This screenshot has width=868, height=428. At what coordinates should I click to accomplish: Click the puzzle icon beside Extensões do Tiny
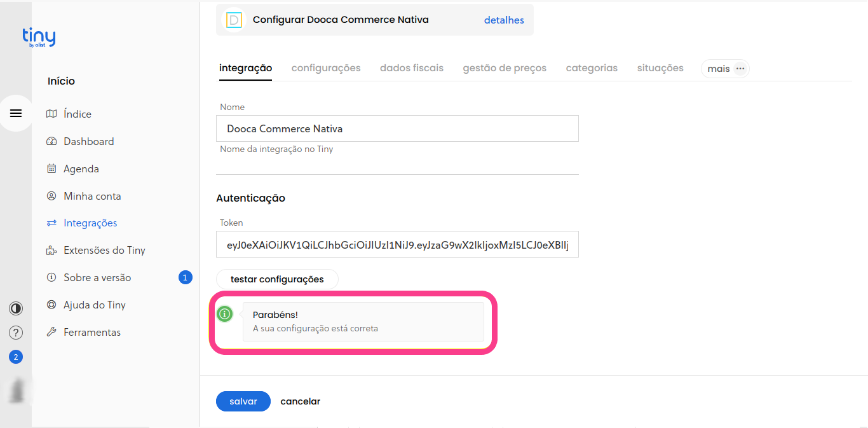click(51, 251)
